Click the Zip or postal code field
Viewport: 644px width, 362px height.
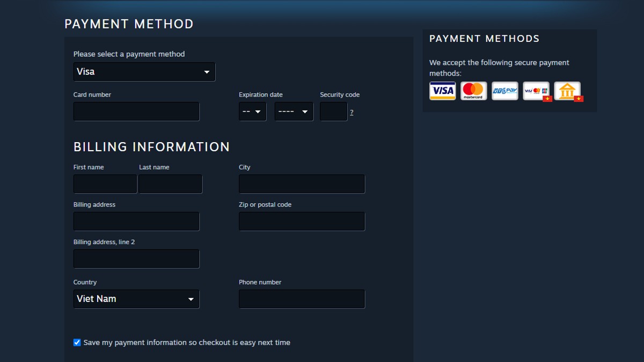(302, 221)
